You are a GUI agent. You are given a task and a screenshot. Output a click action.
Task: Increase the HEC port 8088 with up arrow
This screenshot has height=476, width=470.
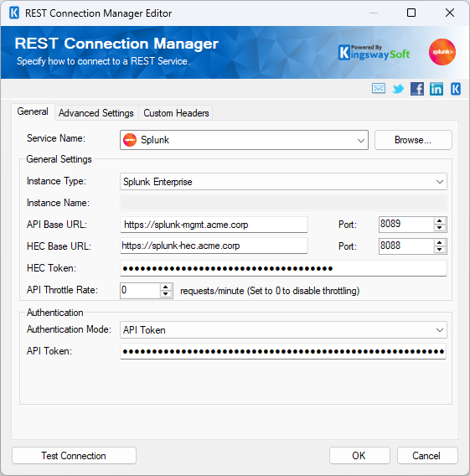439,242
